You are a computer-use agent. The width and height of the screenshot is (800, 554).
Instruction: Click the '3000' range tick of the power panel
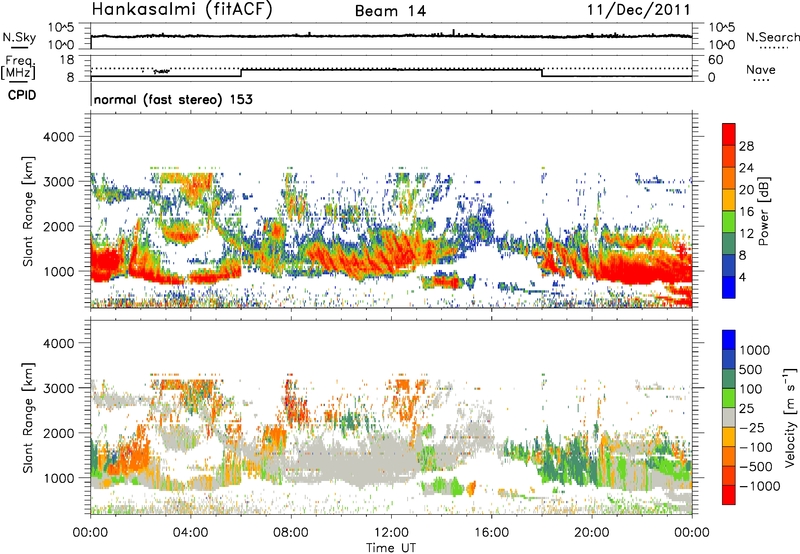(58, 182)
